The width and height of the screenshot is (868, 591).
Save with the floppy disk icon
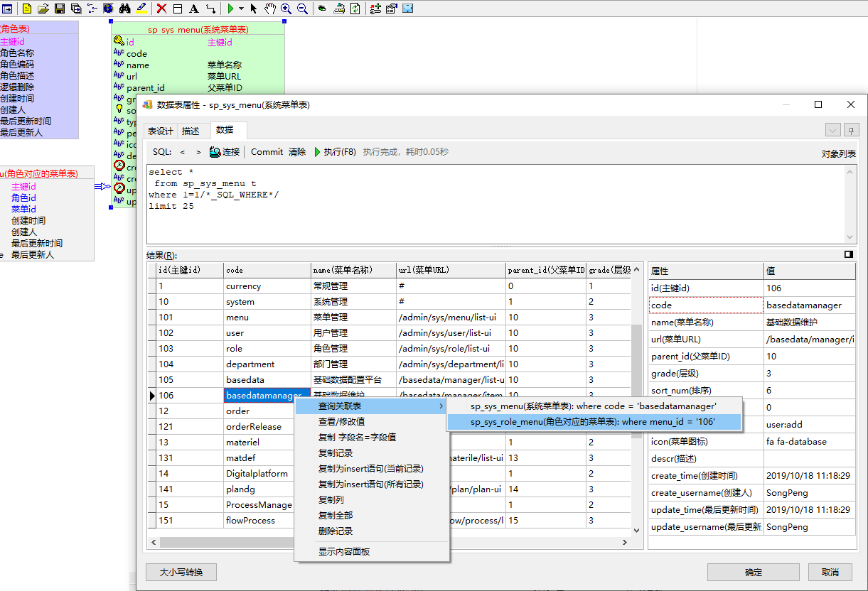tap(60, 9)
